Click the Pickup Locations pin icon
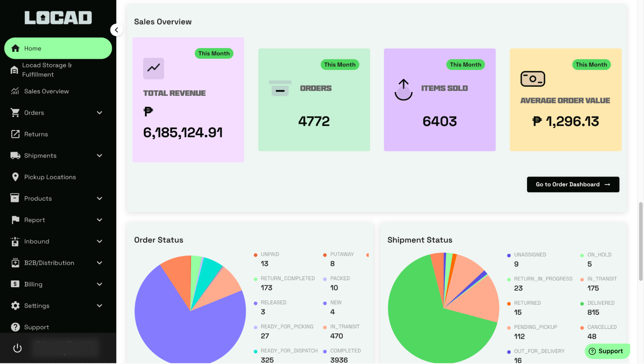 pos(15,177)
